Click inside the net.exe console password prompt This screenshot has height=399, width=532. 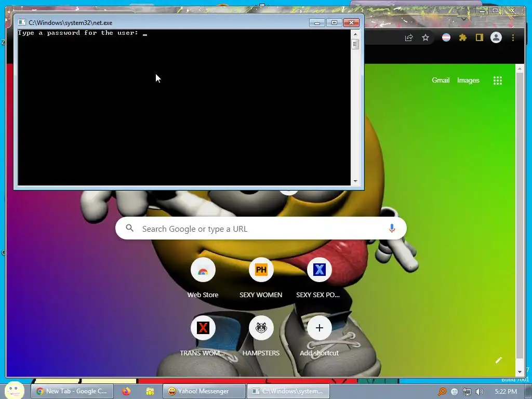pos(184,107)
